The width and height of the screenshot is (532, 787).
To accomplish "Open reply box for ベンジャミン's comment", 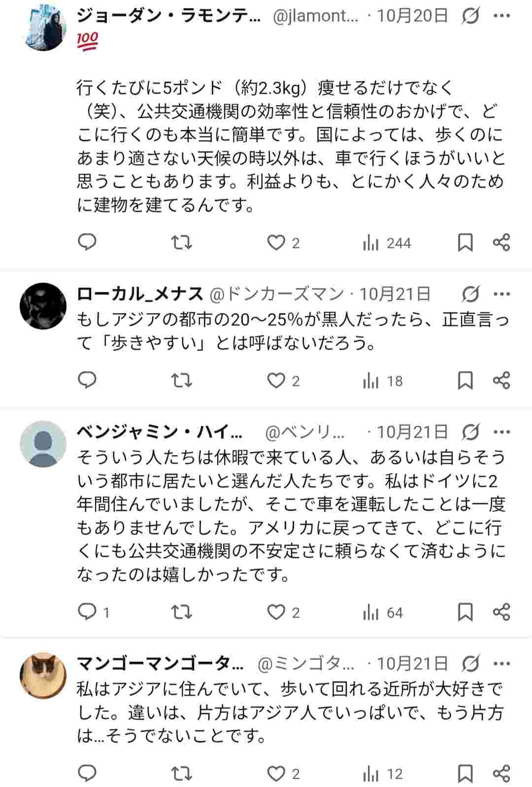I will tap(86, 613).
